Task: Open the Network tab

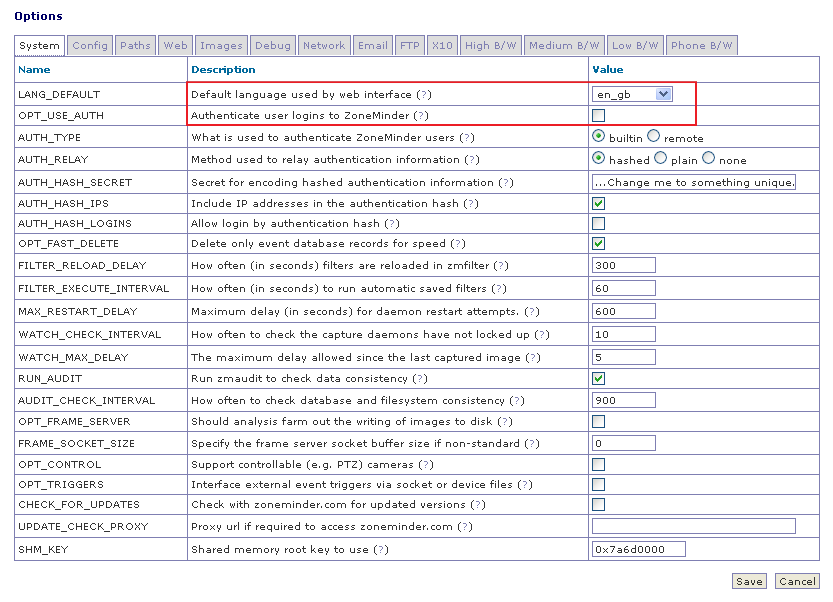Action: pyautogui.click(x=324, y=46)
